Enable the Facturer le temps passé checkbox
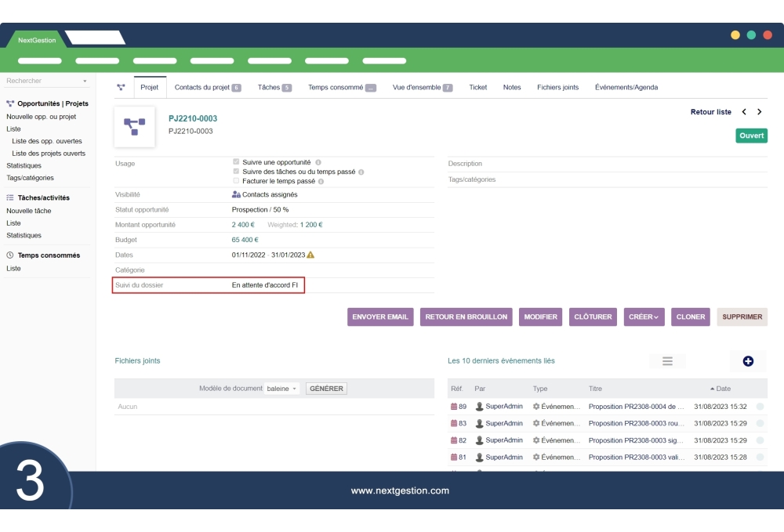Image resolution: width=784 pixels, height=532 pixels. (236, 180)
